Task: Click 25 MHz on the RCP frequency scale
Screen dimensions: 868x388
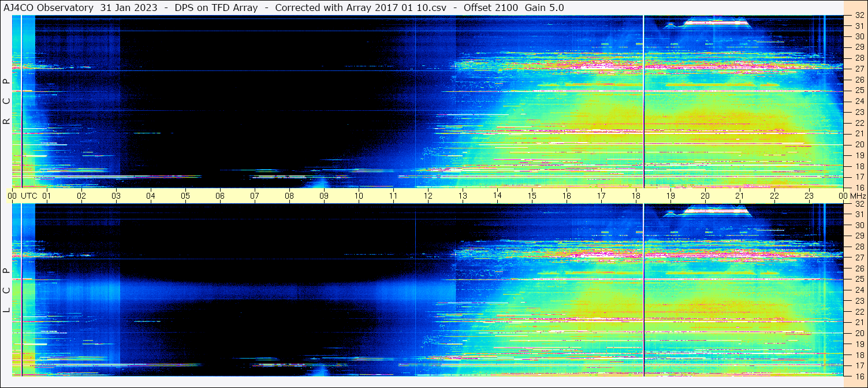Action: pyautogui.click(x=859, y=91)
